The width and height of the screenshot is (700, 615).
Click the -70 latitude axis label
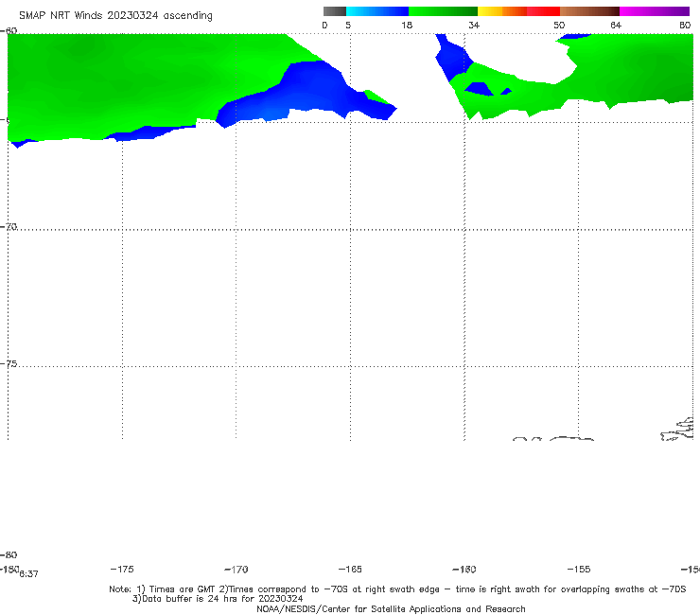[9, 227]
